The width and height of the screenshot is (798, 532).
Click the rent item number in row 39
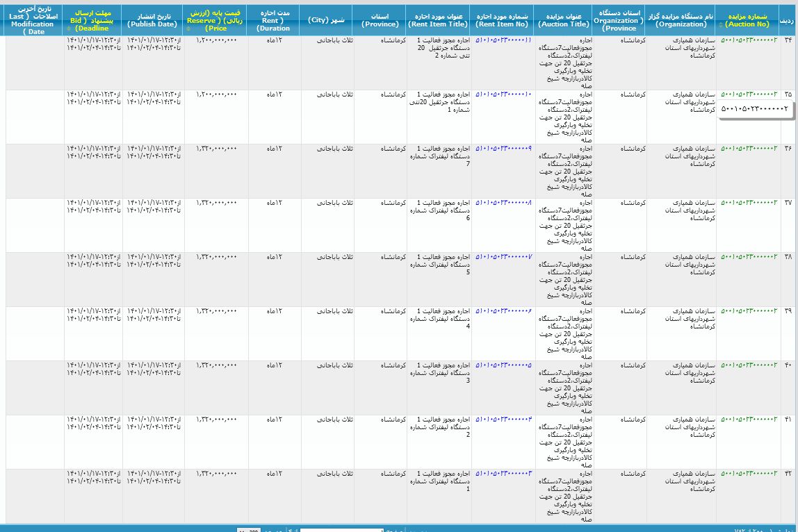503,311
